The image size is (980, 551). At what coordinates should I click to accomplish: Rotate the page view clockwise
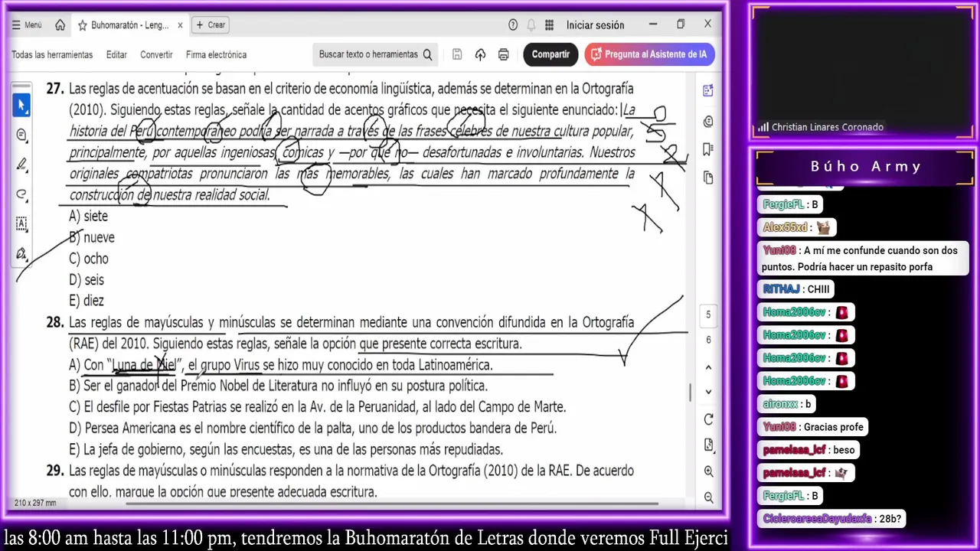(708, 419)
